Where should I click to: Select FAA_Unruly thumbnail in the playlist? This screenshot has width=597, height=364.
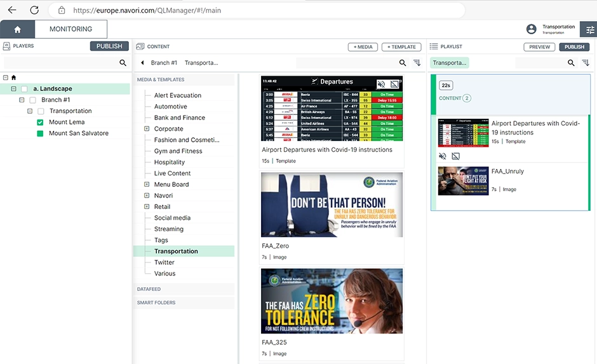tap(464, 181)
